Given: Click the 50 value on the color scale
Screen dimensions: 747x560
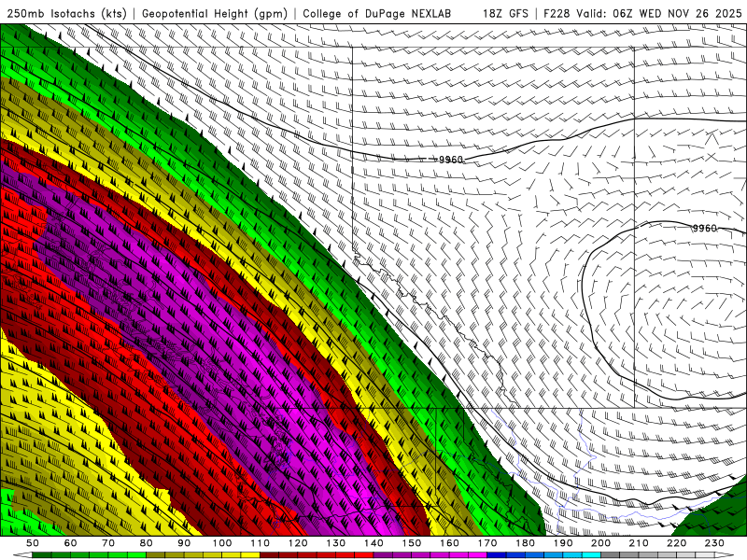Looking at the screenshot, I should [x=33, y=543].
